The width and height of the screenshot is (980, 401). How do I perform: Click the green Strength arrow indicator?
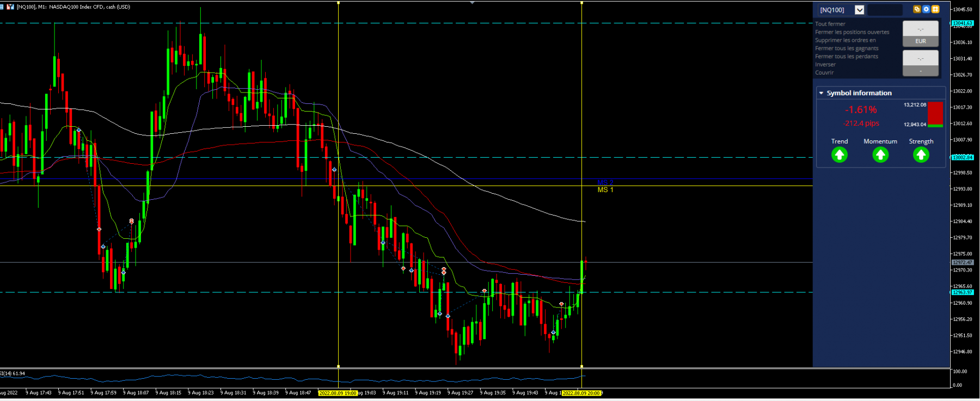click(x=921, y=155)
